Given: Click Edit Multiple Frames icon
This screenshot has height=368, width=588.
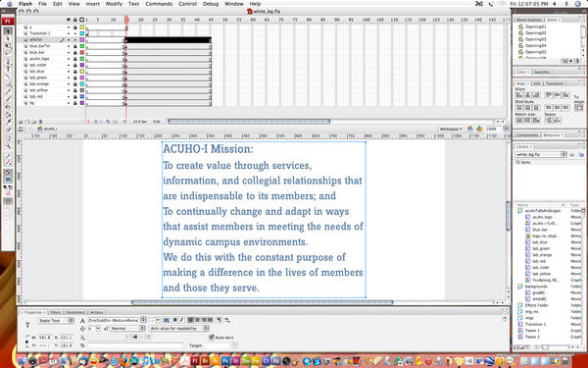Looking at the screenshot, I should tap(108, 122).
